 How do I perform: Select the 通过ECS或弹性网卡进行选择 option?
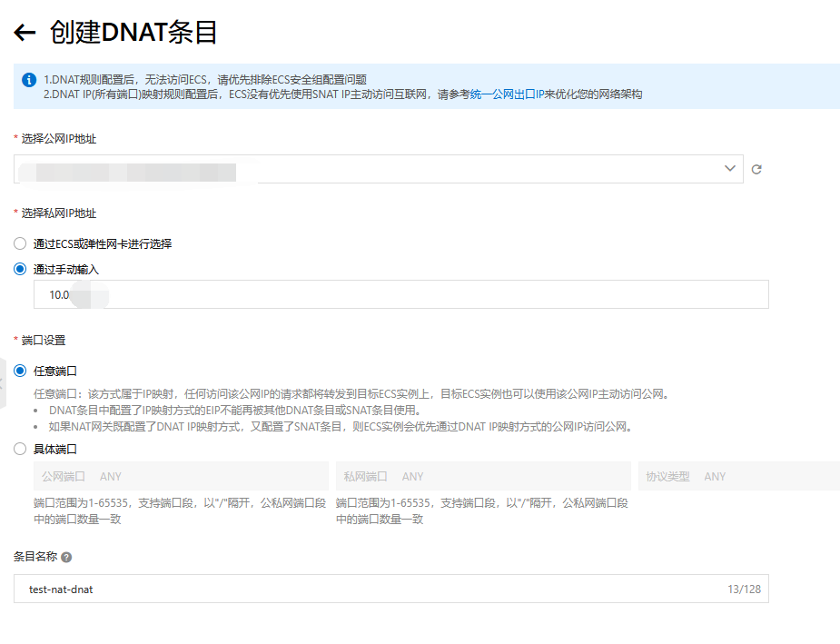tap(20, 243)
